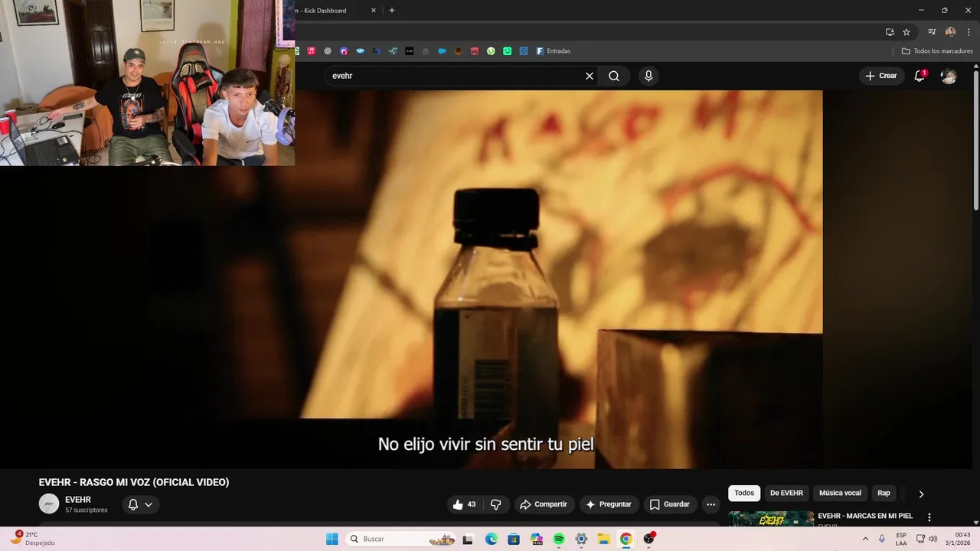Open Chrome three-dot menu
The height and width of the screenshot is (551, 980).
pos(969,32)
